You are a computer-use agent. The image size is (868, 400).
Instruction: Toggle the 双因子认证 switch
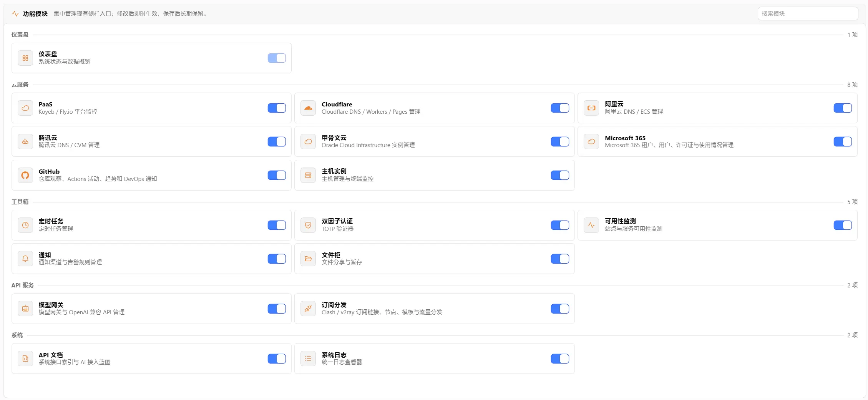(560, 225)
